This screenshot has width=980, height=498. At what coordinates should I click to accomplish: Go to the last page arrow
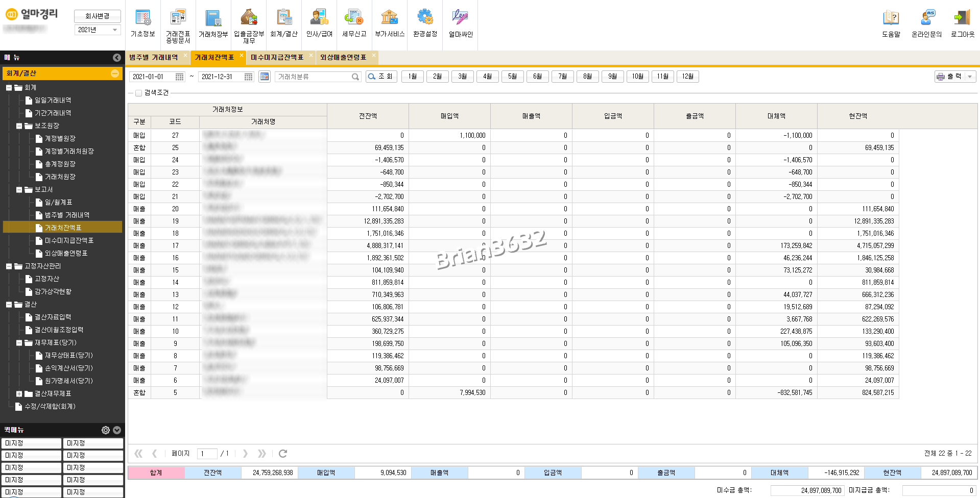tap(262, 453)
